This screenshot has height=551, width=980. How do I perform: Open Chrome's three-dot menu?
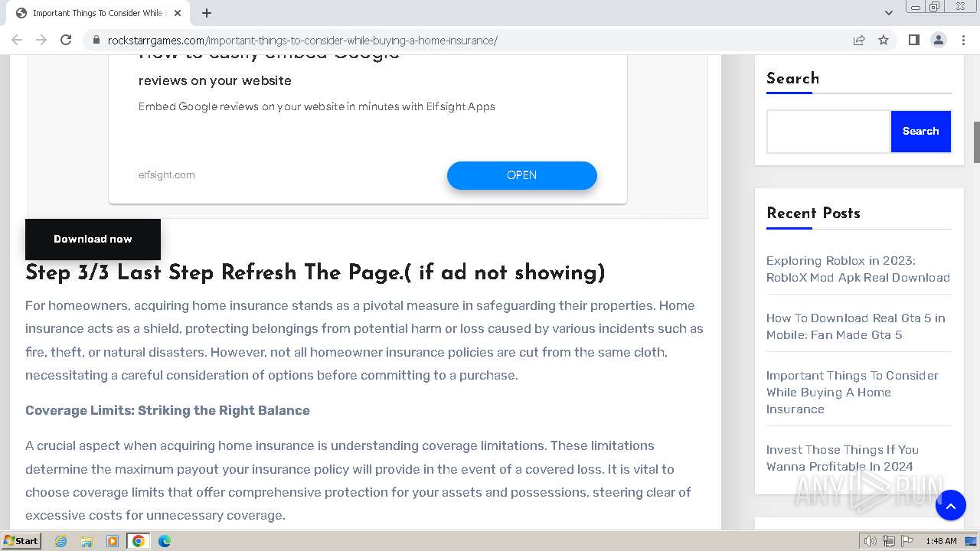click(x=963, y=40)
